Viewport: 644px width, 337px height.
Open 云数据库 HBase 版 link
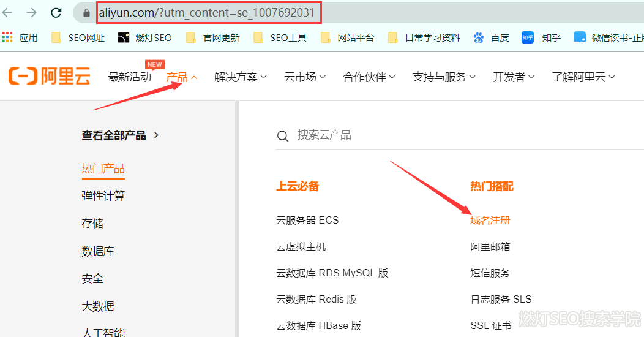[319, 325]
